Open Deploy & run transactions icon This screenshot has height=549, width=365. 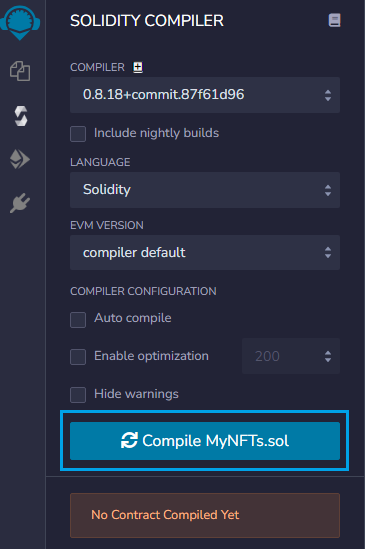point(20,159)
